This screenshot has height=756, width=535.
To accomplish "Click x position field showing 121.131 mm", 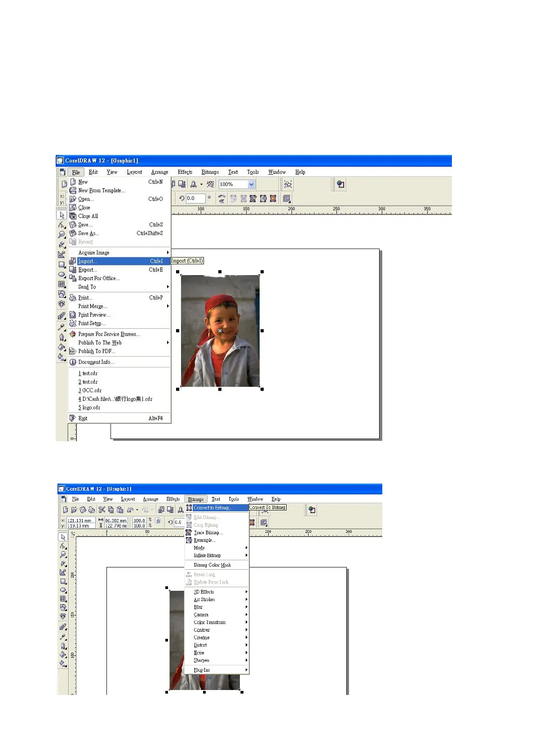I will click(x=81, y=521).
